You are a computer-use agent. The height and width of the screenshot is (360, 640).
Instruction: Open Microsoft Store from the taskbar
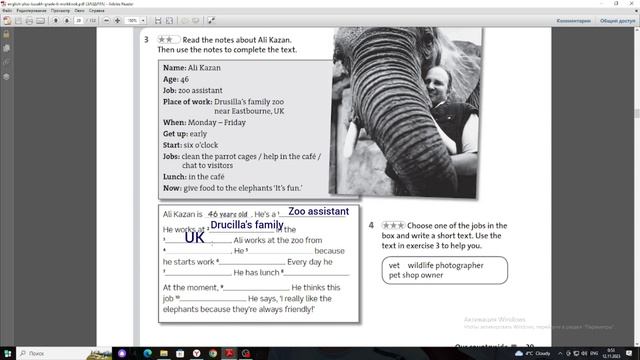point(180,353)
